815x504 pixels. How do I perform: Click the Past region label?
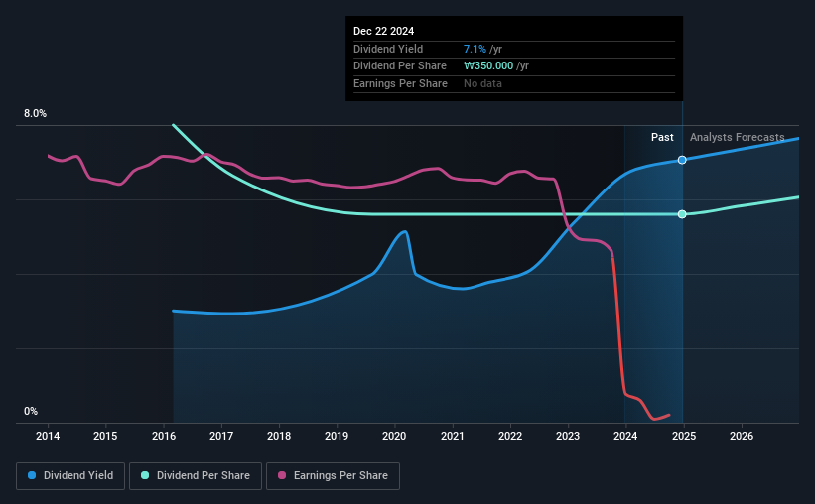tap(662, 137)
